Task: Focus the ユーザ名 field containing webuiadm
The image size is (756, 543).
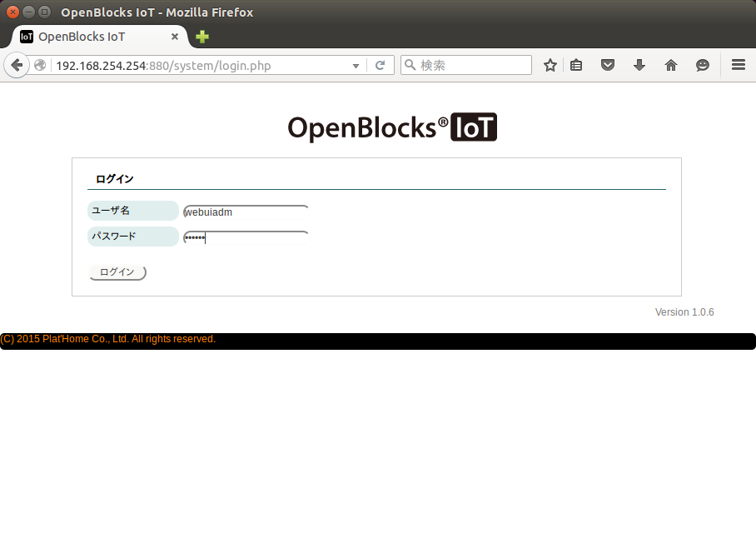Action: 246,212
